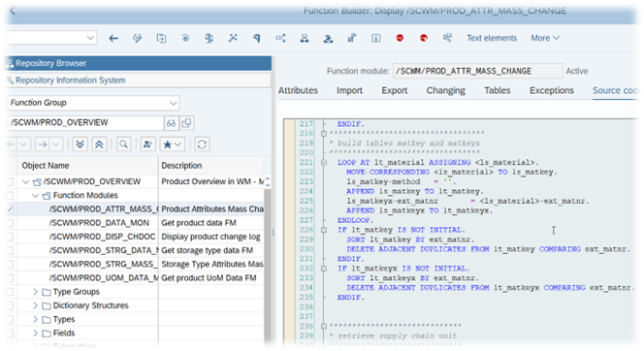Viewport: 644px width, 351px height.
Task: Collapse the /SCWM/PROD_OVERVIEW tree node
Action: [x=26, y=181]
